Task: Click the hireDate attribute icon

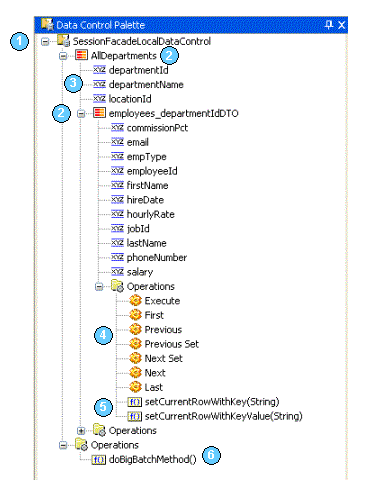Action: [117, 199]
